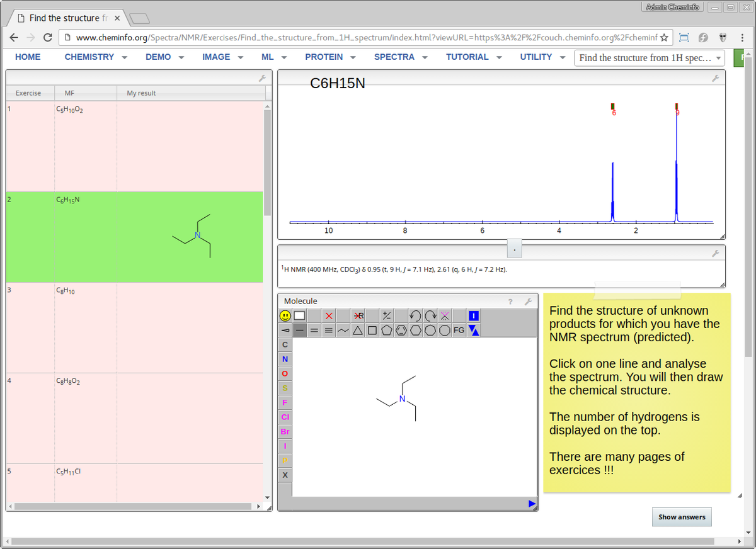Open the FG functional groups tool
The image size is (756, 549).
[x=459, y=330]
